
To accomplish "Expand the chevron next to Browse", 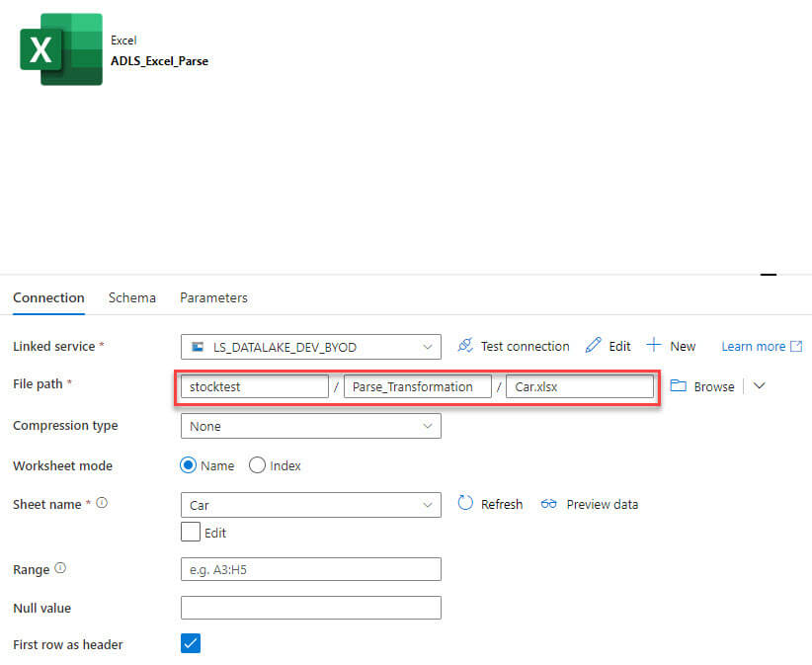I will pos(760,385).
